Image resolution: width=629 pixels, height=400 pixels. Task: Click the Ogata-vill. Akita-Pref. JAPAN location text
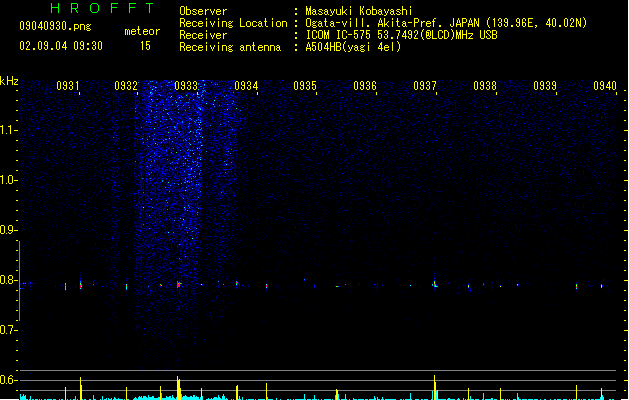[x=446, y=23]
